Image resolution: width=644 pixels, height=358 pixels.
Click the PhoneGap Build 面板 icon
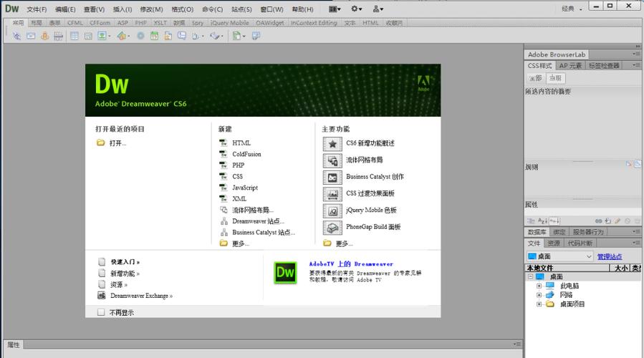332,228
